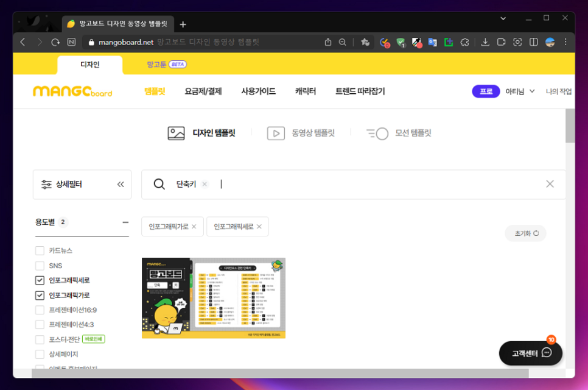Open the 아티님 account dropdown arrow
Screen dimensions: 588x390
[532, 91]
